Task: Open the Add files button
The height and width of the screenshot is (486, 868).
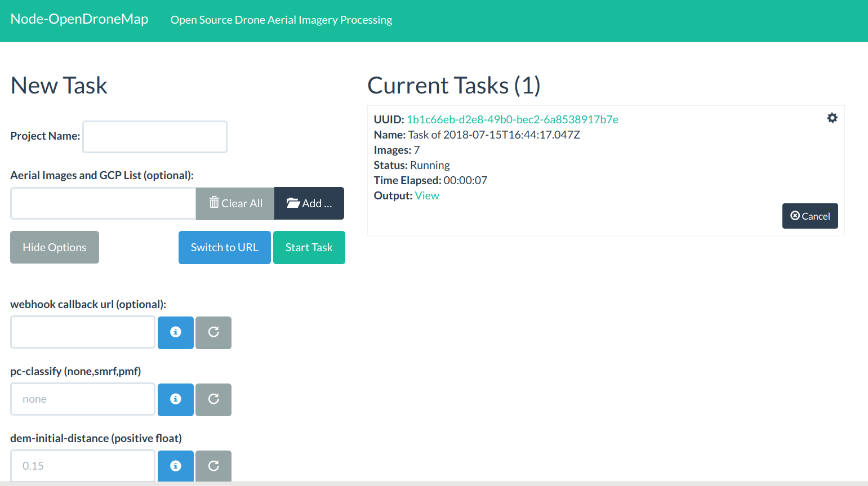Action: [x=309, y=203]
